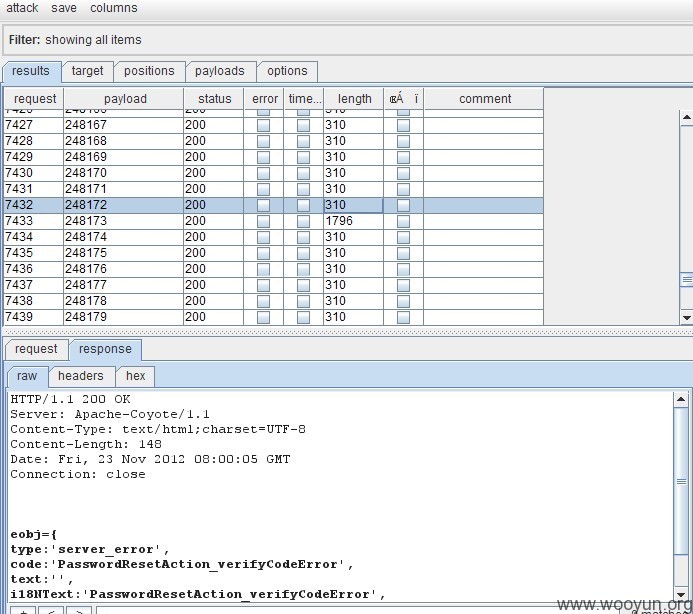Image resolution: width=693 pixels, height=614 pixels.
Task: Click response pane scroll up arrow
Action: 681,399
